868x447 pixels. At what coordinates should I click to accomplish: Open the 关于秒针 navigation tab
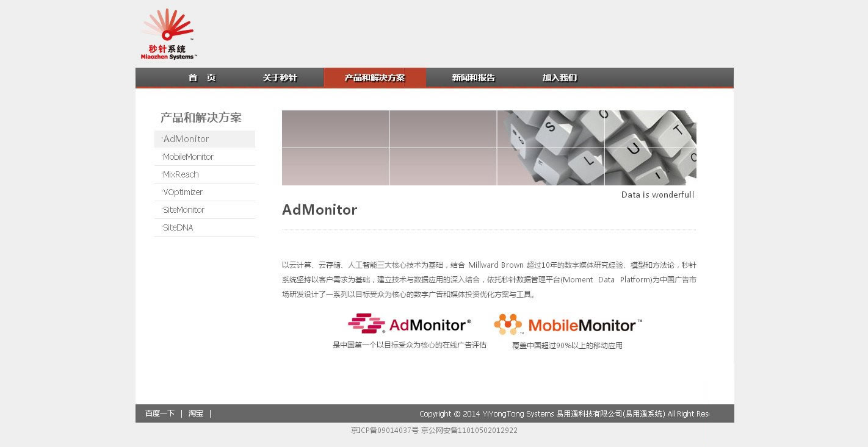(280, 77)
